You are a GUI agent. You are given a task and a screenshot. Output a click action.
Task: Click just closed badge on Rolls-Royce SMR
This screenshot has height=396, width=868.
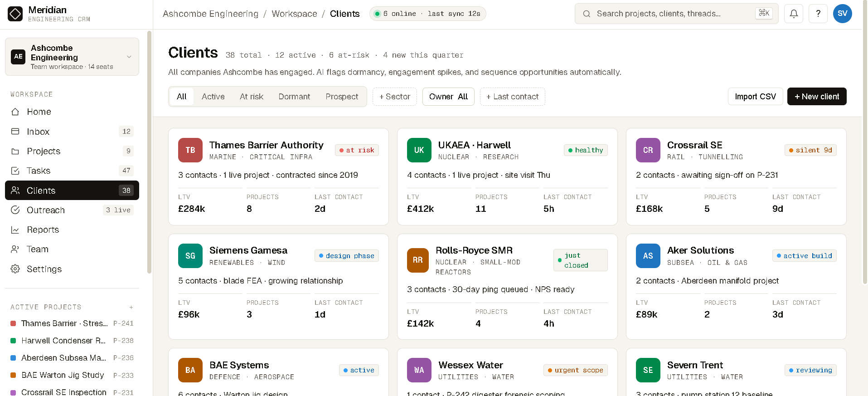click(581, 260)
